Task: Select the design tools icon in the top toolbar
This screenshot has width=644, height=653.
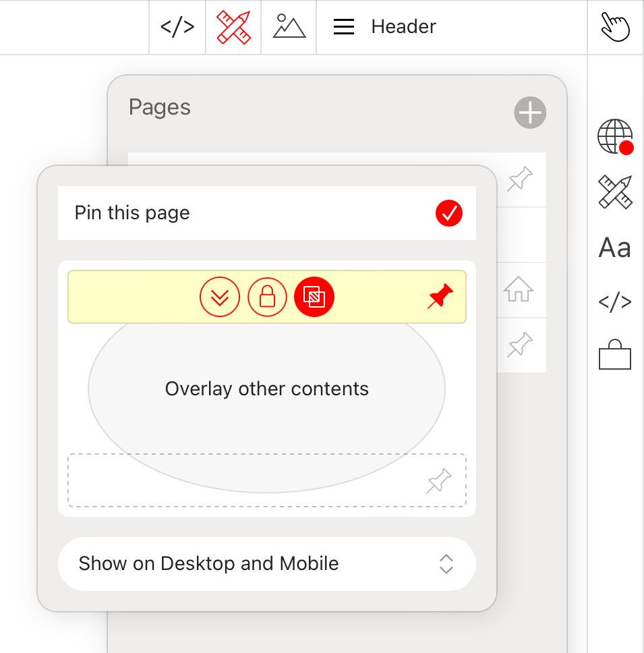Action: [x=233, y=26]
